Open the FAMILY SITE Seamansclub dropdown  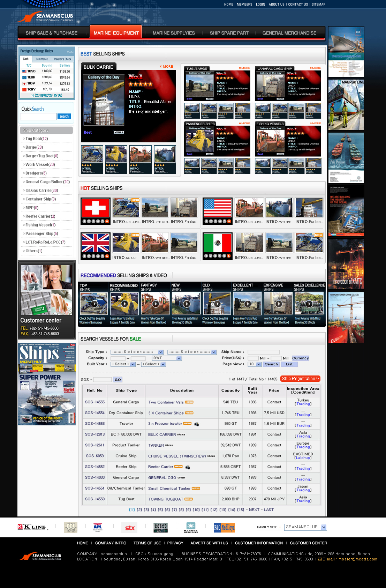pos(305,527)
